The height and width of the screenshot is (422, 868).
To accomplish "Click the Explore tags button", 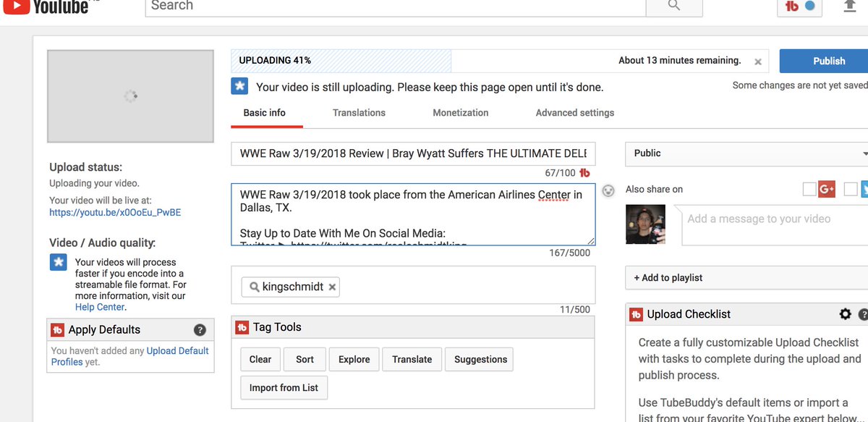I will pos(354,360).
